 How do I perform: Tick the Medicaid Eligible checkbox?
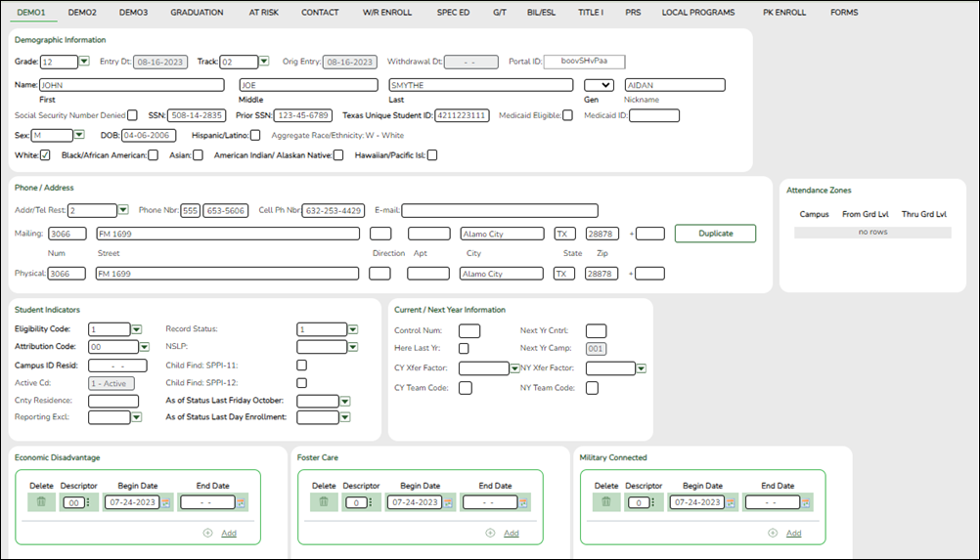point(567,115)
